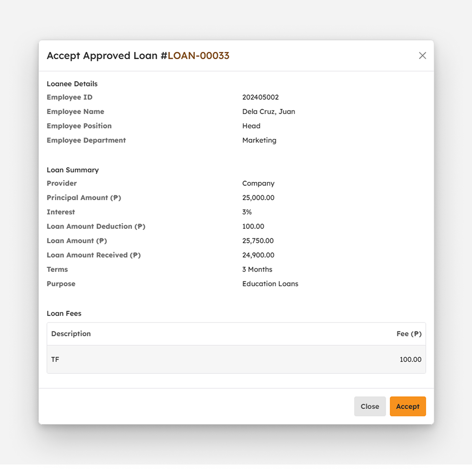Click the Principal Amount (₱) label
Viewport: 472px width, 476px height.
point(84,198)
